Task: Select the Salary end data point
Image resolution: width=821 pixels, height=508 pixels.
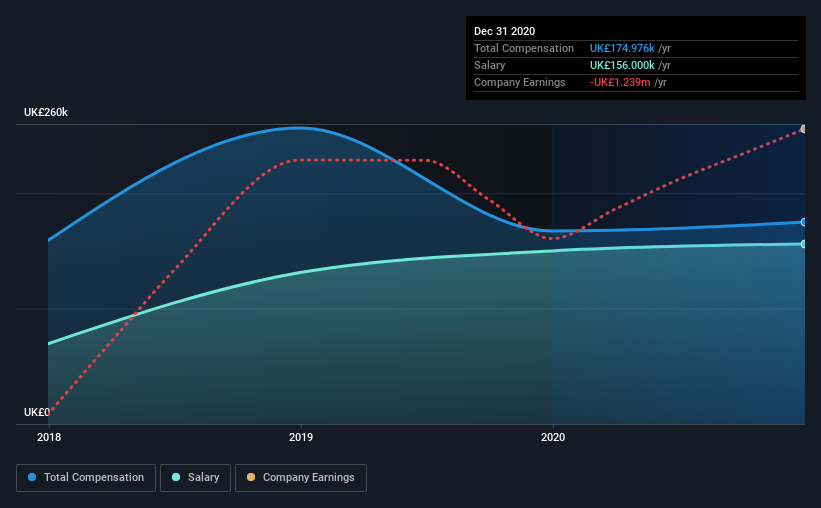Action: tap(803, 244)
